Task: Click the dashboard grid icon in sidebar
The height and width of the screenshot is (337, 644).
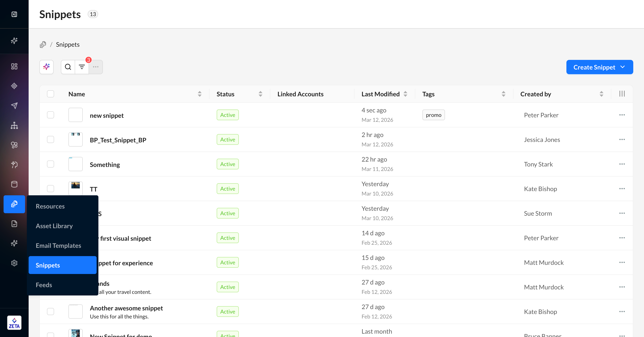Action: (x=14, y=66)
